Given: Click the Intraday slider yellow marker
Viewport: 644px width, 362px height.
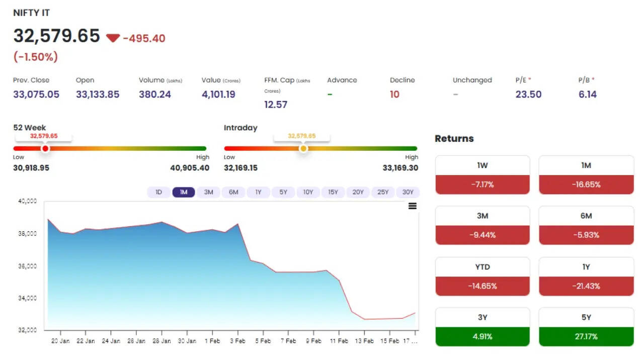Looking at the screenshot, I should pyautogui.click(x=303, y=148).
